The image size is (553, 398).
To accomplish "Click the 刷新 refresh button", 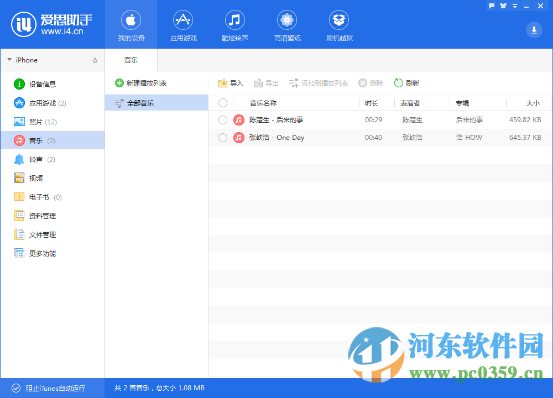I will [x=406, y=83].
